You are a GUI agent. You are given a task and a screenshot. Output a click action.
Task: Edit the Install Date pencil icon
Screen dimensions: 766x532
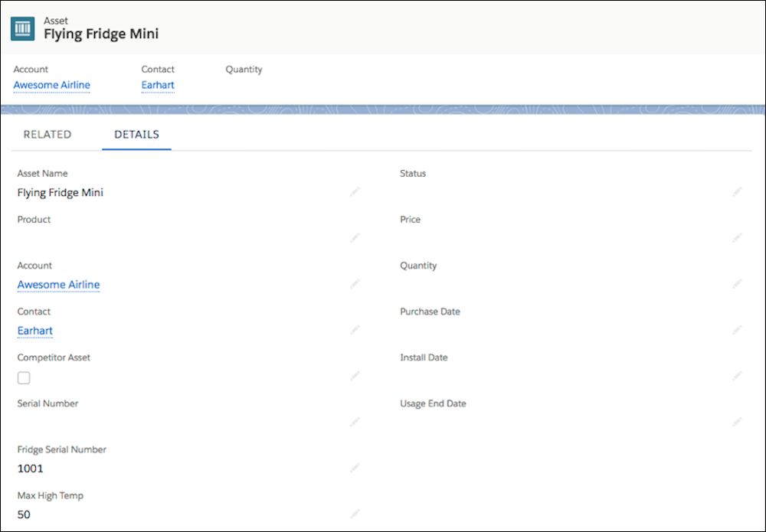(x=737, y=376)
